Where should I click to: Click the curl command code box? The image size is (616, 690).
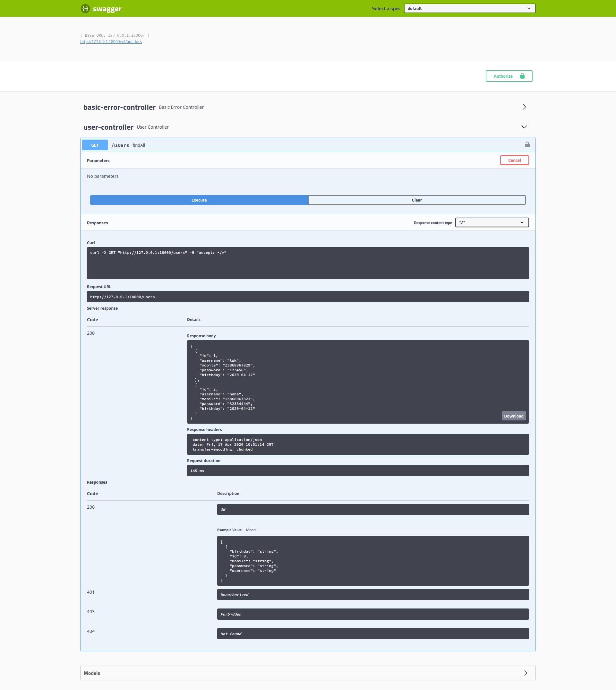point(307,263)
